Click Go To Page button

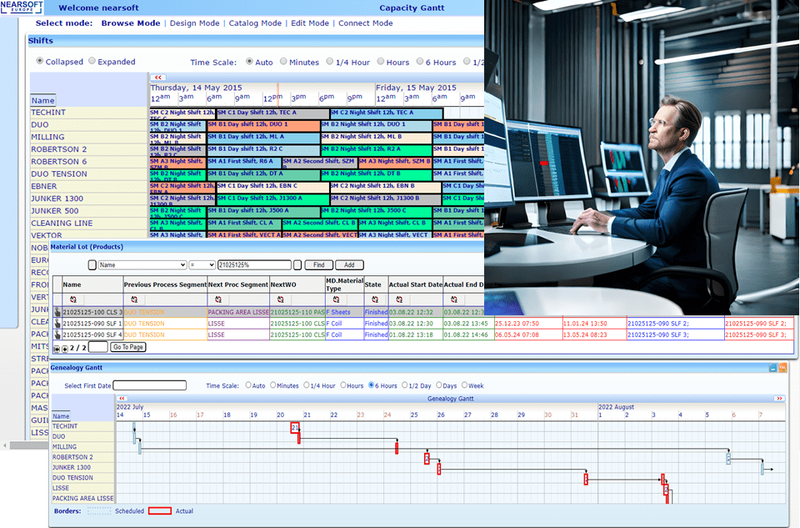click(x=128, y=347)
